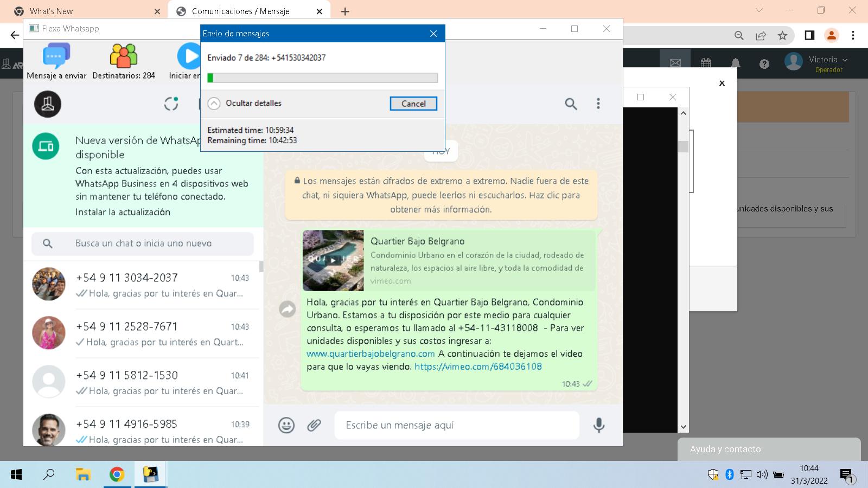
Task: Open the emoji picker smiley icon
Action: (x=286, y=425)
